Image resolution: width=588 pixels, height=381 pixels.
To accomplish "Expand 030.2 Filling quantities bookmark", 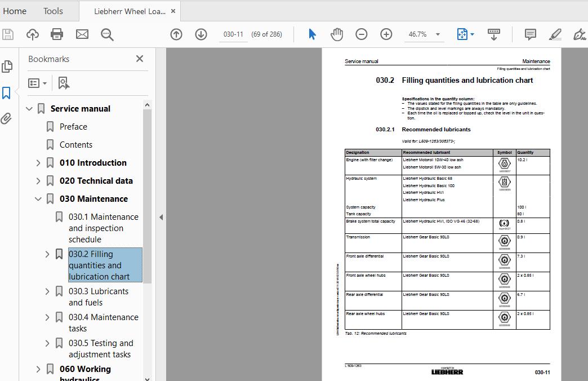I will click(x=47, y=255).
